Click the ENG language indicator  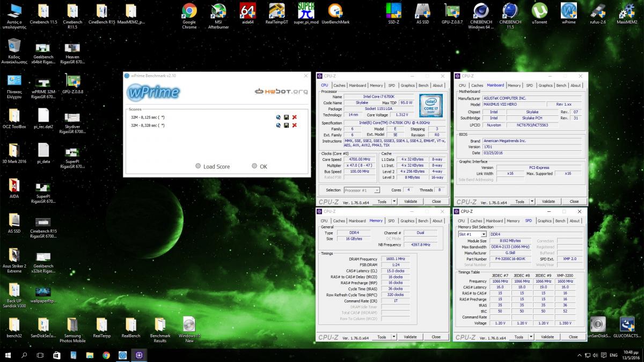coord(613,355)
